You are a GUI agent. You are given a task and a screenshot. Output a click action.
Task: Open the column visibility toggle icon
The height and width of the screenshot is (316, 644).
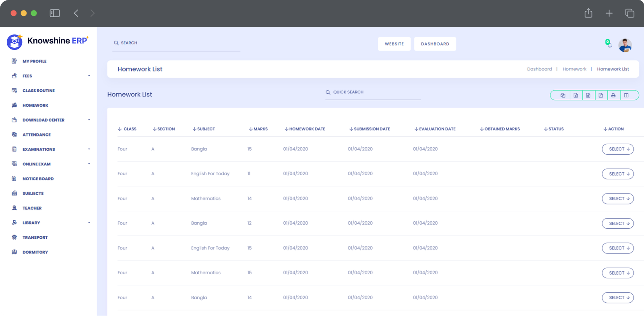(x=626, y=95)
